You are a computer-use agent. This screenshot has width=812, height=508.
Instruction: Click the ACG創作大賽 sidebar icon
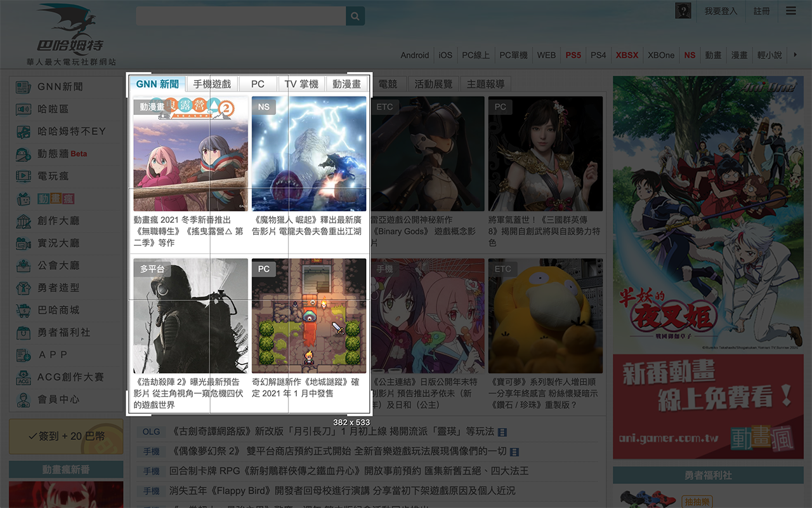pyautogui.click(x=23, y=377)
